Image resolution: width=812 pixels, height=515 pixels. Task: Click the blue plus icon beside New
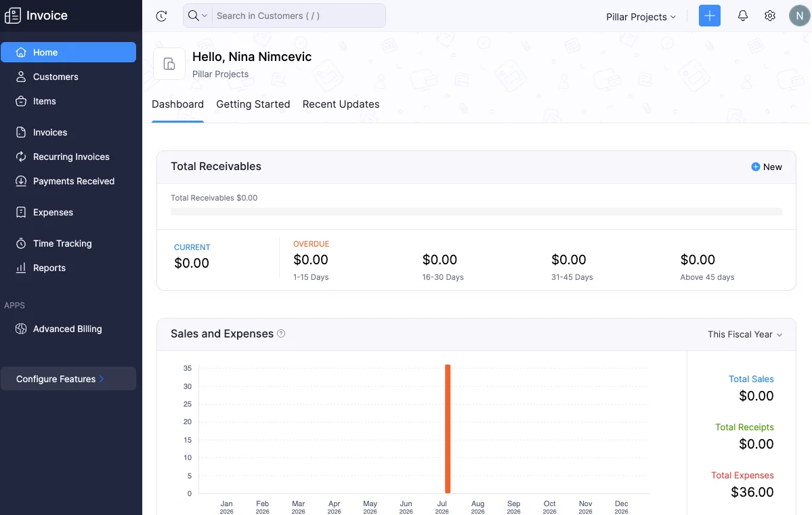click(x=756, y=167)
